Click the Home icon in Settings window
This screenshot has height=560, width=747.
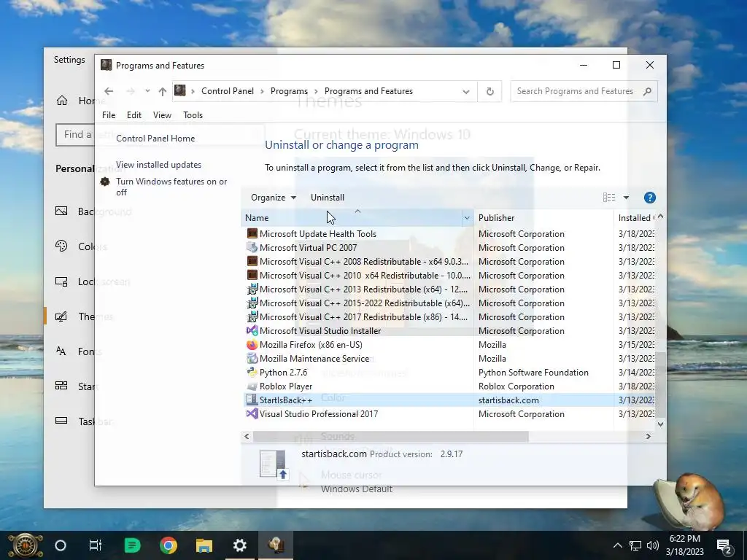pos(62,101)
